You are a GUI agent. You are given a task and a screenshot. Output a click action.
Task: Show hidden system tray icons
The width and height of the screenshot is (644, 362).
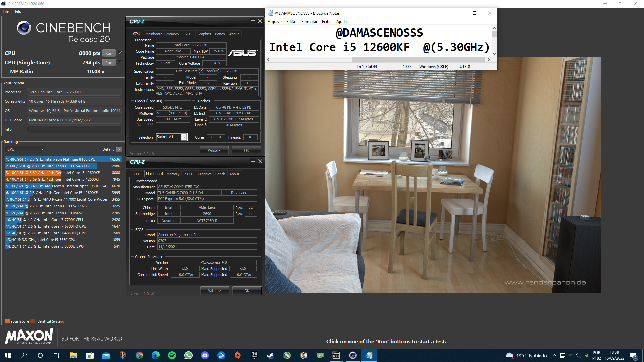[x=554, y=355]
